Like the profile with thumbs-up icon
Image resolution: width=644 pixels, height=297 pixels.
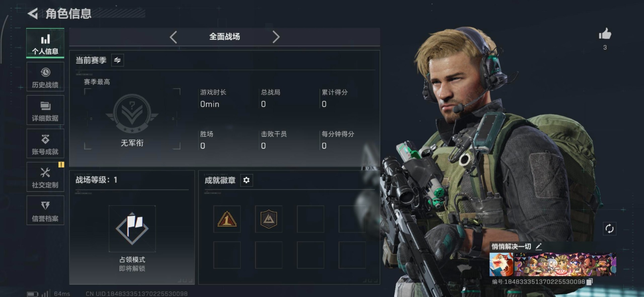click(x=605, y=34)
